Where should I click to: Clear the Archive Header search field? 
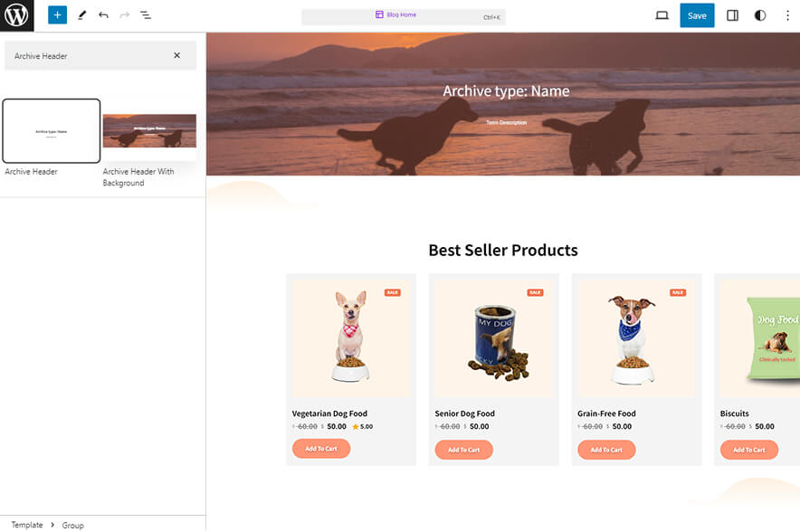(x=177, y=55)
